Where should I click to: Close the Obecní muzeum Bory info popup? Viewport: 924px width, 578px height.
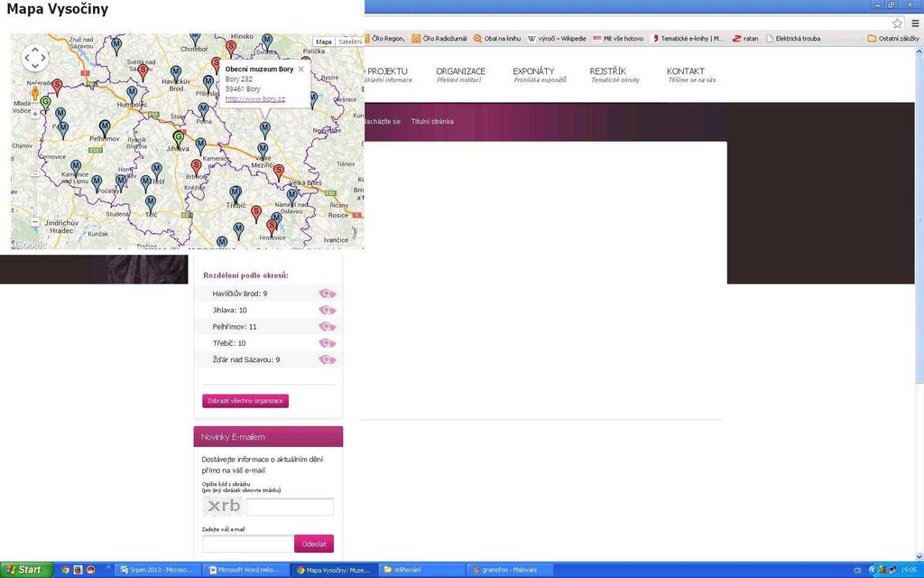301,69
